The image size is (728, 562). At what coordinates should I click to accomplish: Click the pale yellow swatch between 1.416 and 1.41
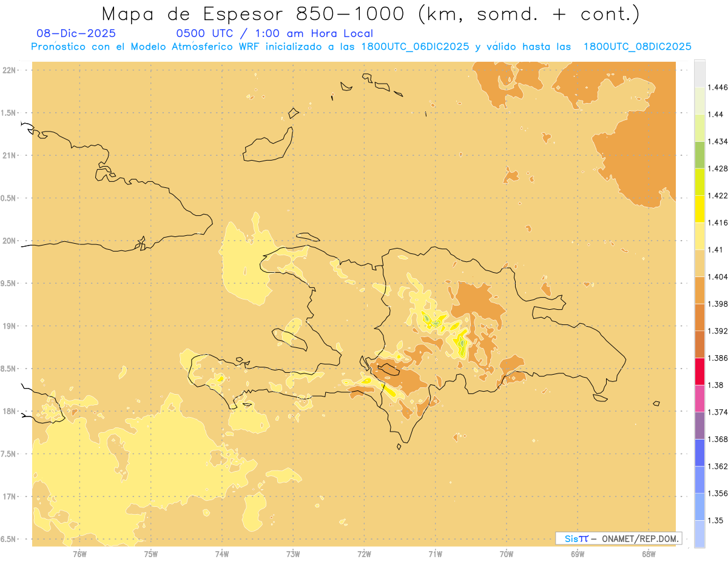[x=699, y=236]
